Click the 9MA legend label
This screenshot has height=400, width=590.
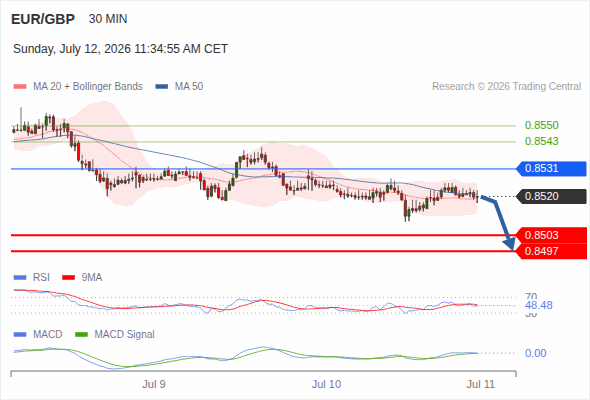tap(92, 278)
